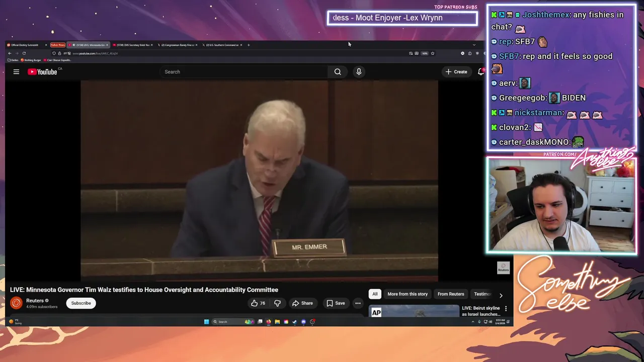
Task: Subscribe to the Reuters channel
Action: pyautogui.click(x=81, y=303)
